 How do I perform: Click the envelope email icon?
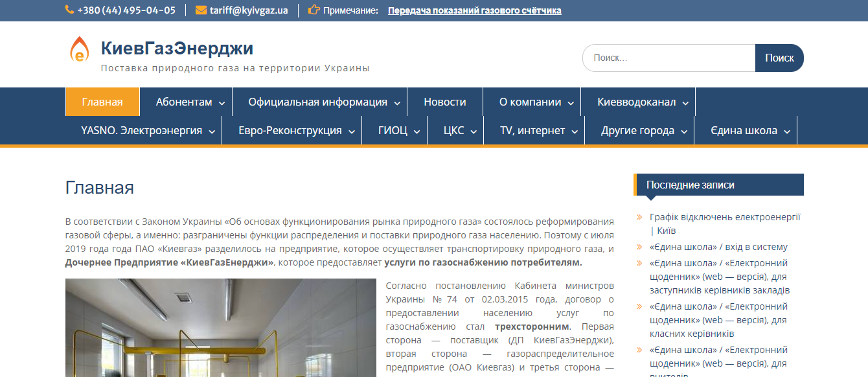click(x=201, y=10)
